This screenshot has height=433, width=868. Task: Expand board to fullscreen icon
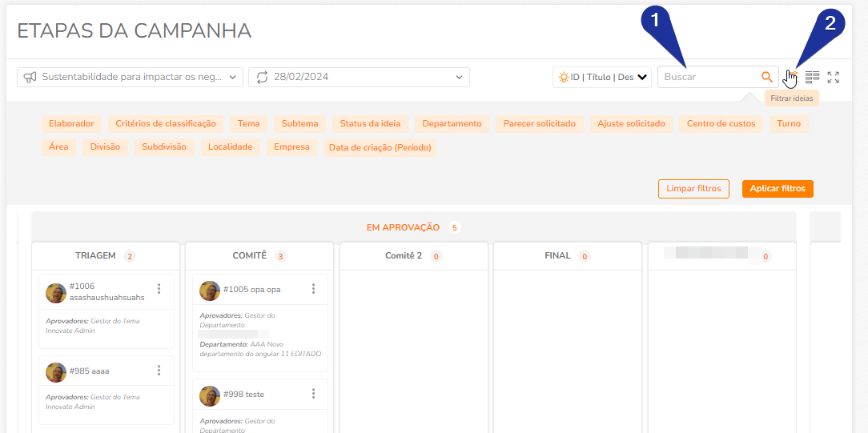[833, 77]
